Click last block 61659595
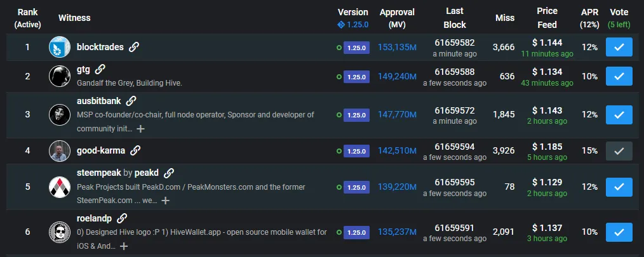The image size is (644, 257). tap(455, 182)
